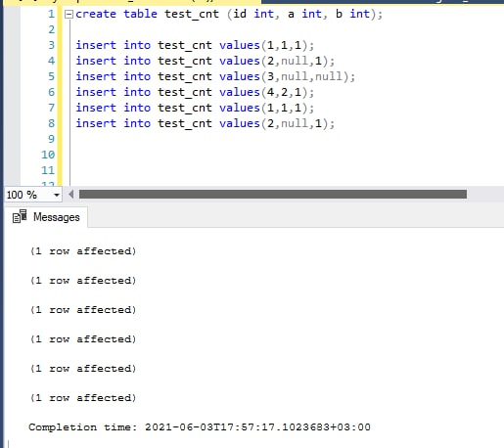Click the insert statement on line 7

coord(195,108)
